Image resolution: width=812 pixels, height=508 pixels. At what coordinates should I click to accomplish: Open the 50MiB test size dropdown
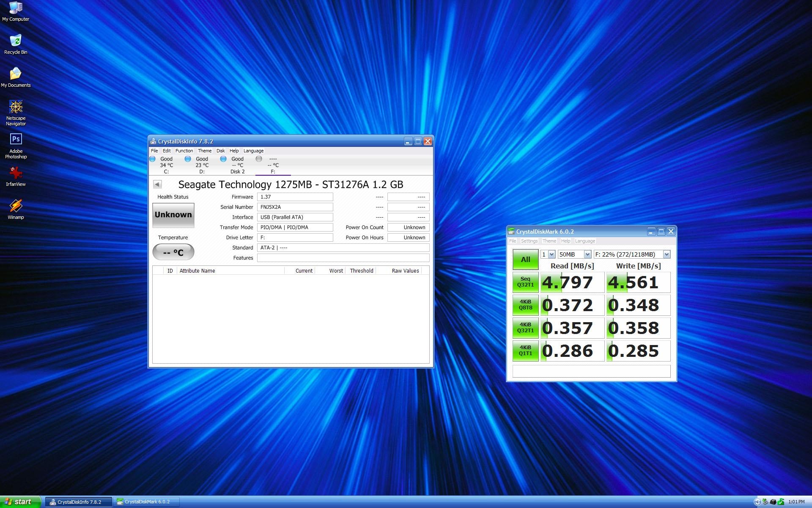[x=574, y=254]
